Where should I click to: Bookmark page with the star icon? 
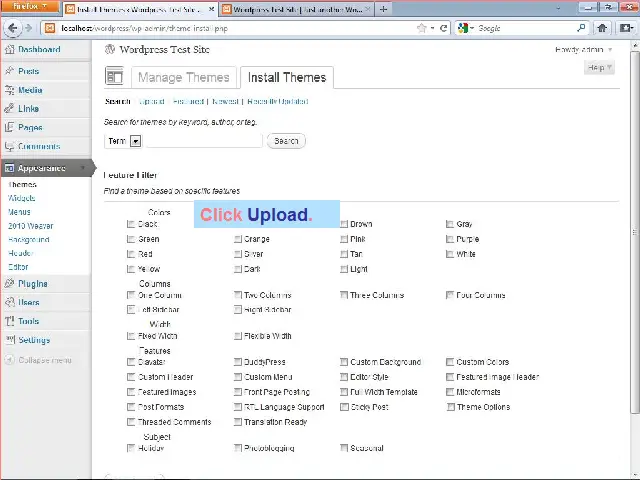coord(421,28)
